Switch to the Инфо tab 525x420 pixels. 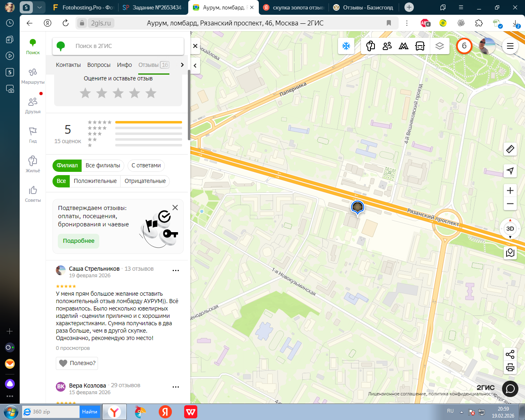(x=124, y=65)
